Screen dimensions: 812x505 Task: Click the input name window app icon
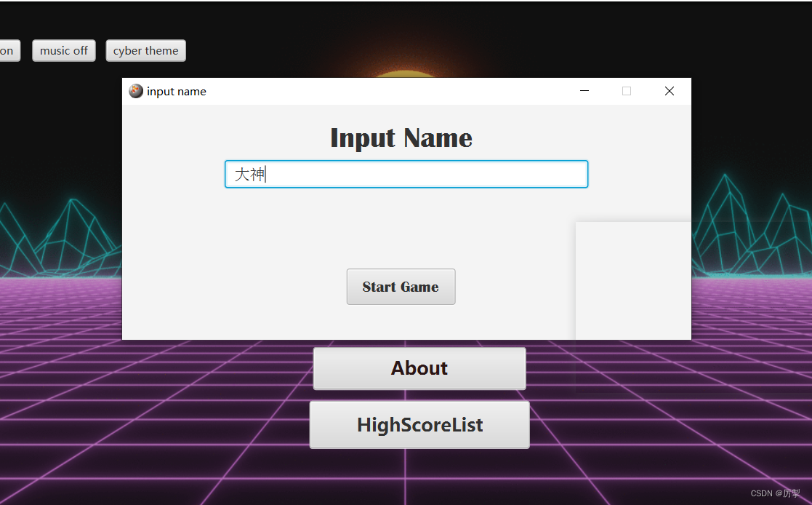tap(136, 91)
